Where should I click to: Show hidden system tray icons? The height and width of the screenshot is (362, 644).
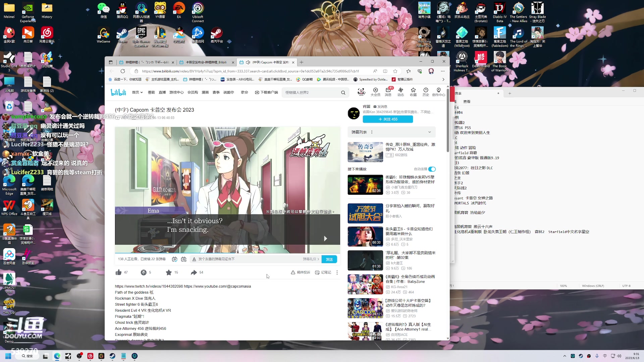pos(565,356)
